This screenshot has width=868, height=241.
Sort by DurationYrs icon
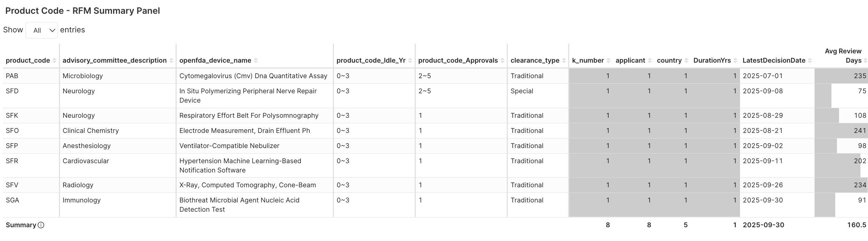coord(735,61)
